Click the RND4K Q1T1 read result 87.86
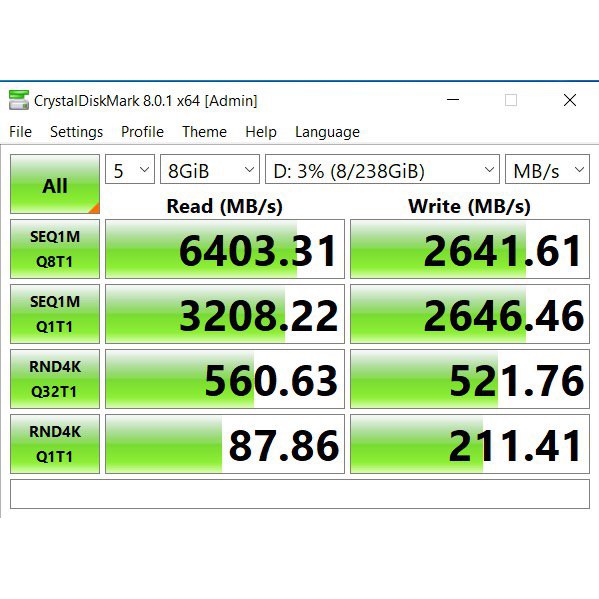 click(x=225, y=444)
